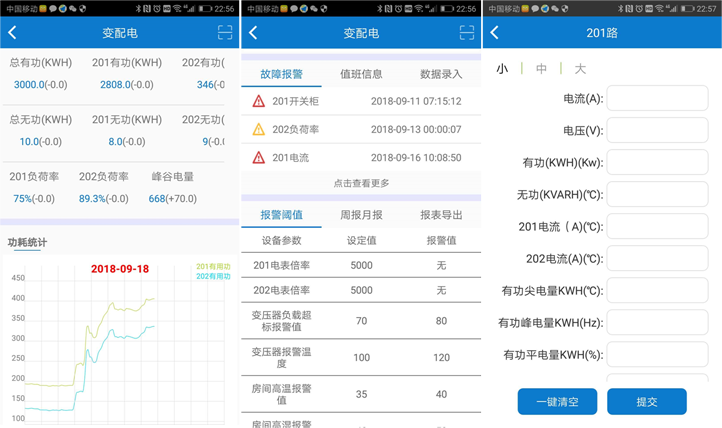Tap the 总无功(KWH) value 10.0
The image size is (722, 428).
click(x=29, y=142)
